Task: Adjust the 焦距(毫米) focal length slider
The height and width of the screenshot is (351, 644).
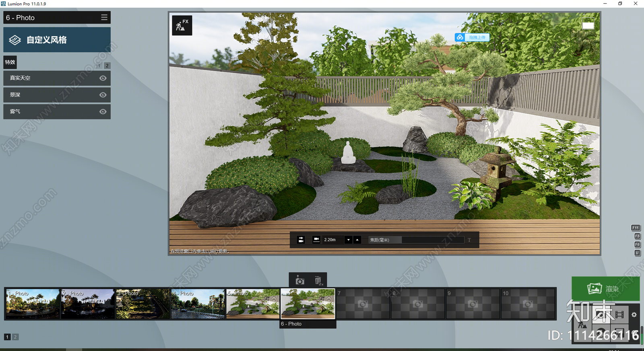Action: (416, 240)
